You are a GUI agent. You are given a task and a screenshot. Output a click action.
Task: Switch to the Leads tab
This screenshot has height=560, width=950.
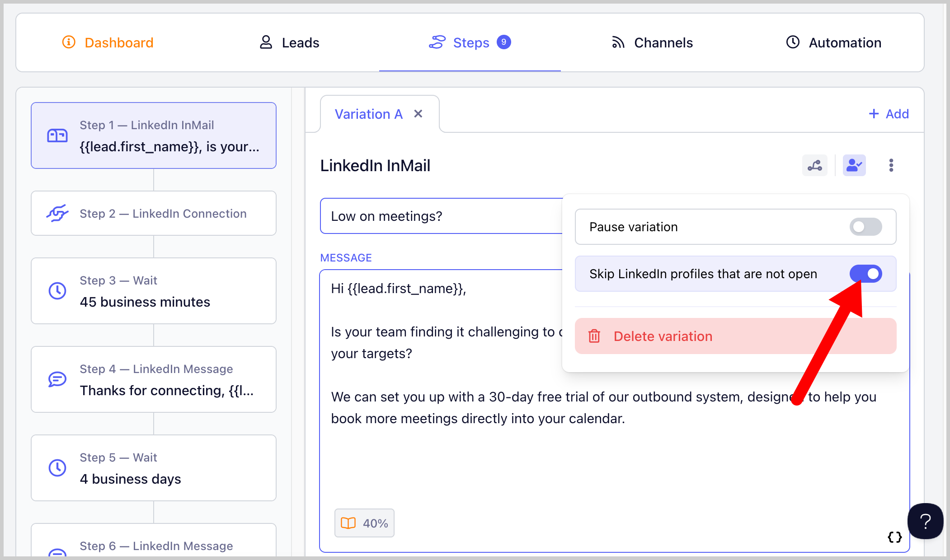coord(289,42)
